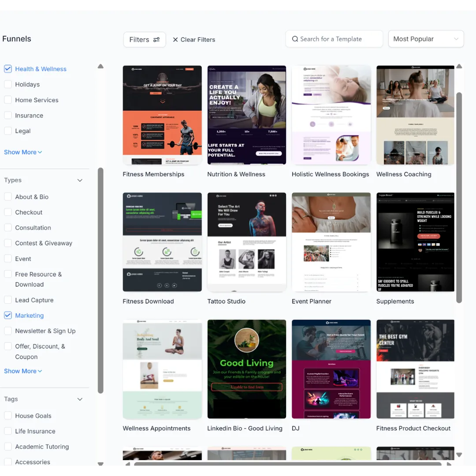The image size is (476, 476).
Task: Tick the Checkout type checkbox
Action: point(8,212)
